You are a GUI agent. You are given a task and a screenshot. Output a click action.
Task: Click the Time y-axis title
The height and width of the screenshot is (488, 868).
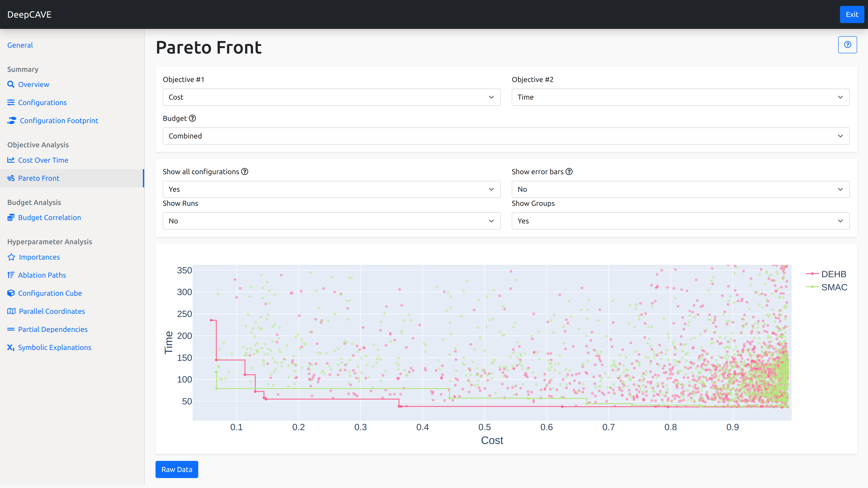pyautogui.click(x=168, y=343)
